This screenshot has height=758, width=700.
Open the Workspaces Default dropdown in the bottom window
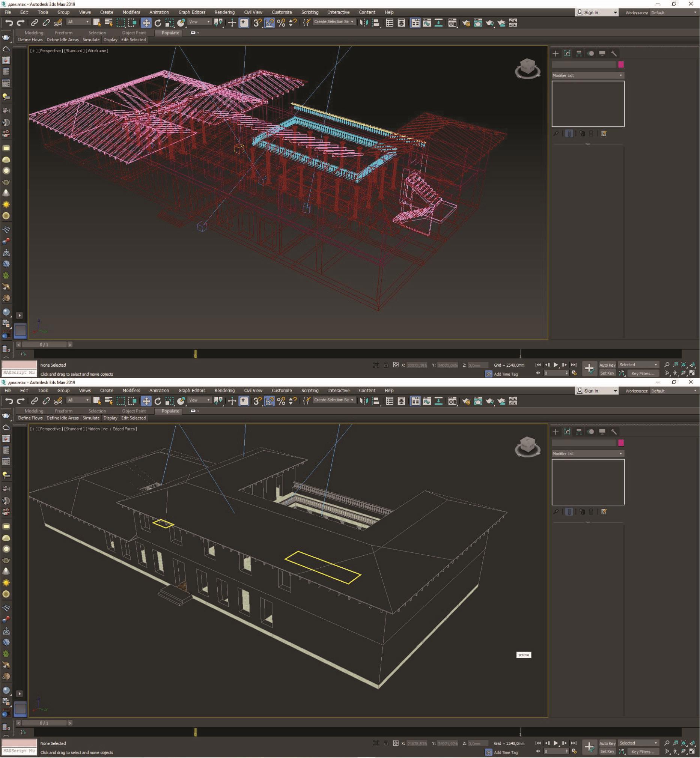pos(673,391)
